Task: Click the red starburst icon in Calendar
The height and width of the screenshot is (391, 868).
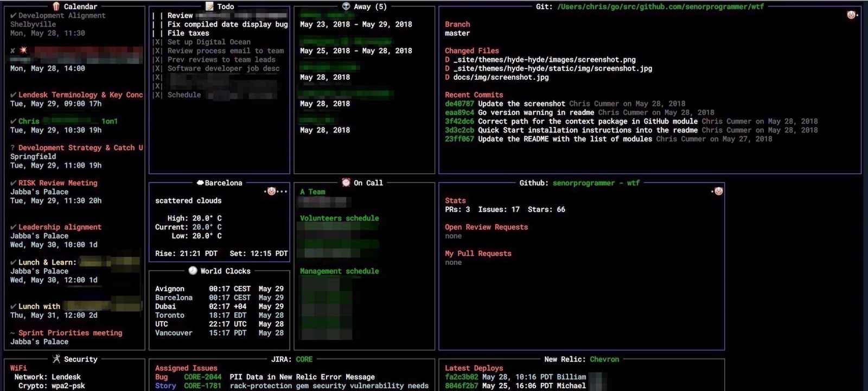Action: [23, 51]
